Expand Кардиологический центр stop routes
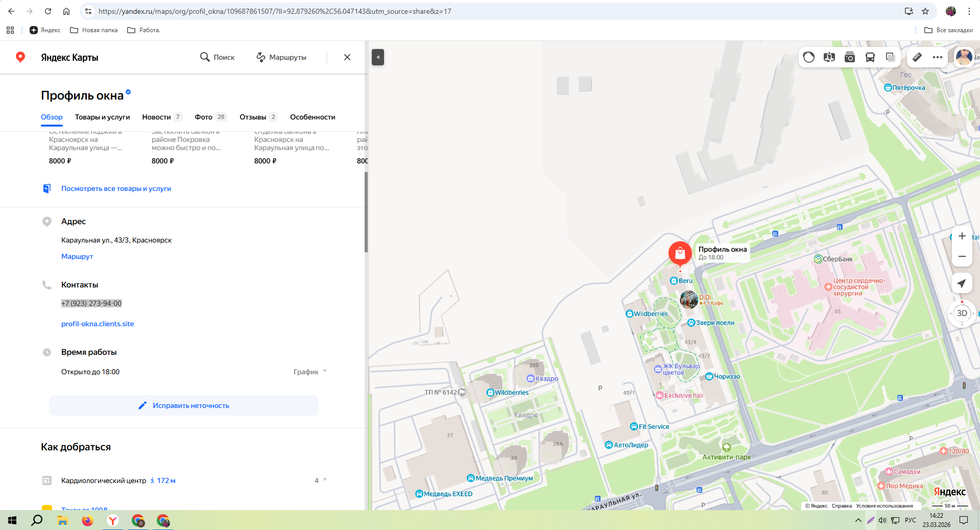Screen dimensions: 980x530 click(x=321, y=480)
